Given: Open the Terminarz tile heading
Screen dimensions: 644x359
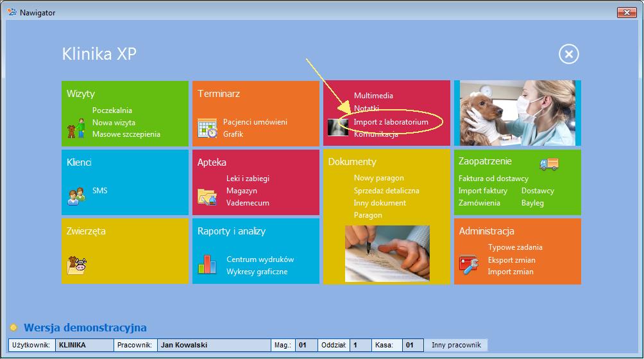Looking at the screenshot, I should coord(219,94).
